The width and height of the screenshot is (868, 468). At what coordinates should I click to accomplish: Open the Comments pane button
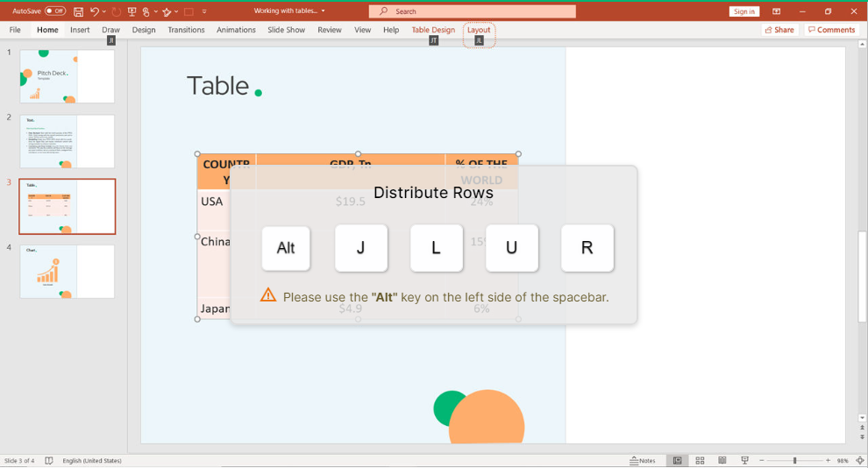point(831,30)
